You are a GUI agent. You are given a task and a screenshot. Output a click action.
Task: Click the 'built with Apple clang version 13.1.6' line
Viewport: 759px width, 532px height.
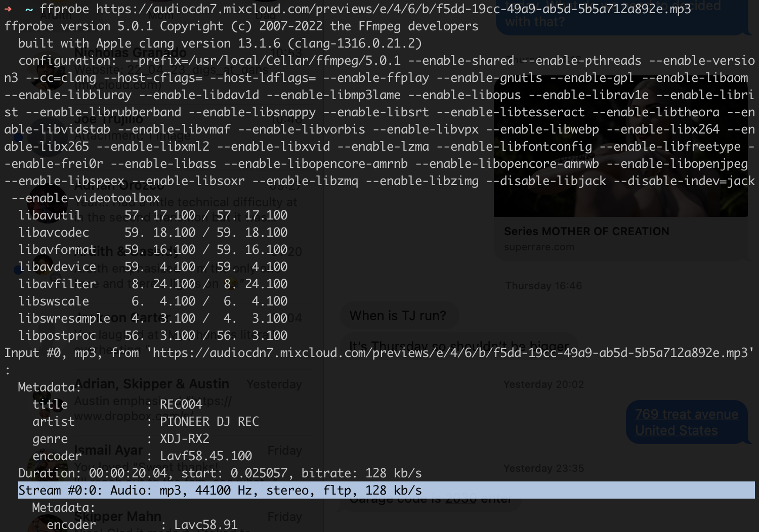click(x=220, y=43)
